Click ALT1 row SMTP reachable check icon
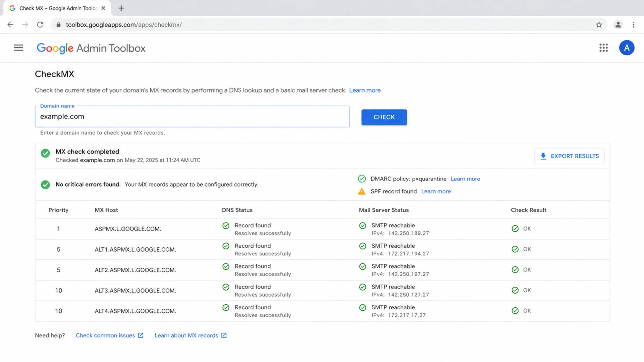The image size is (644, 362). (x=363, y=246)
